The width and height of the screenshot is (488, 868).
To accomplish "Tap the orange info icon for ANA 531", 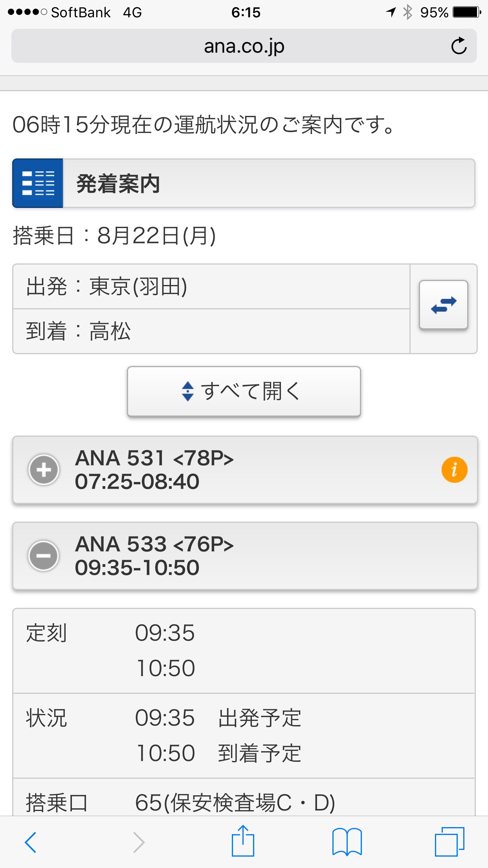I will pos(454,470).
